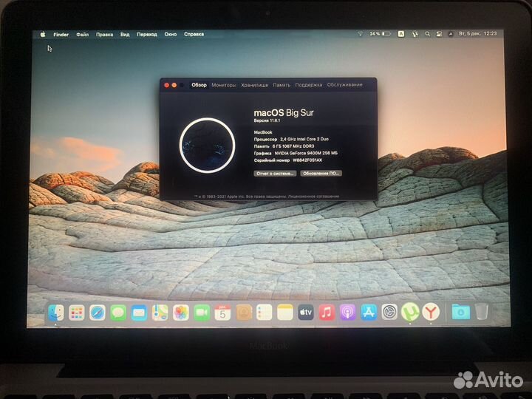Click the Siri menu bar icon

pyautogui.click(x=451, y=34)
